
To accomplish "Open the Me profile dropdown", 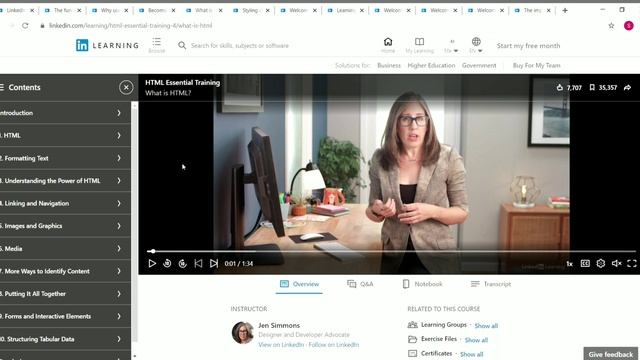I will (451, 45).
